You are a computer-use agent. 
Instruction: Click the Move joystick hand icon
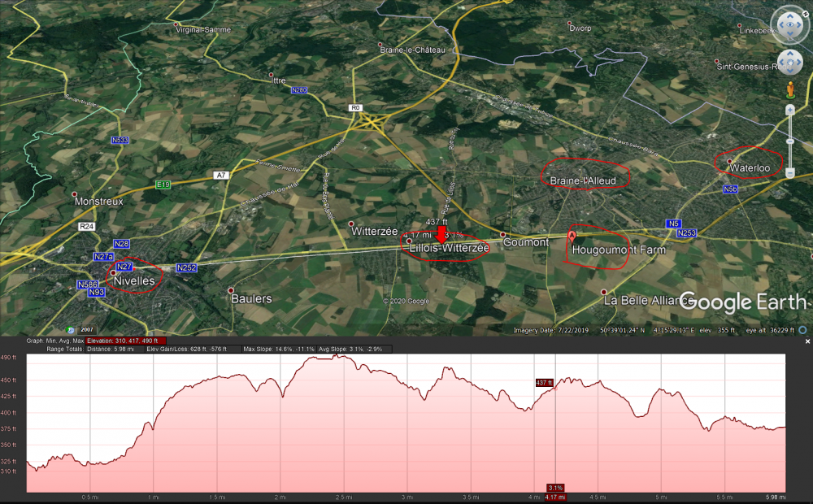[790, 63]
